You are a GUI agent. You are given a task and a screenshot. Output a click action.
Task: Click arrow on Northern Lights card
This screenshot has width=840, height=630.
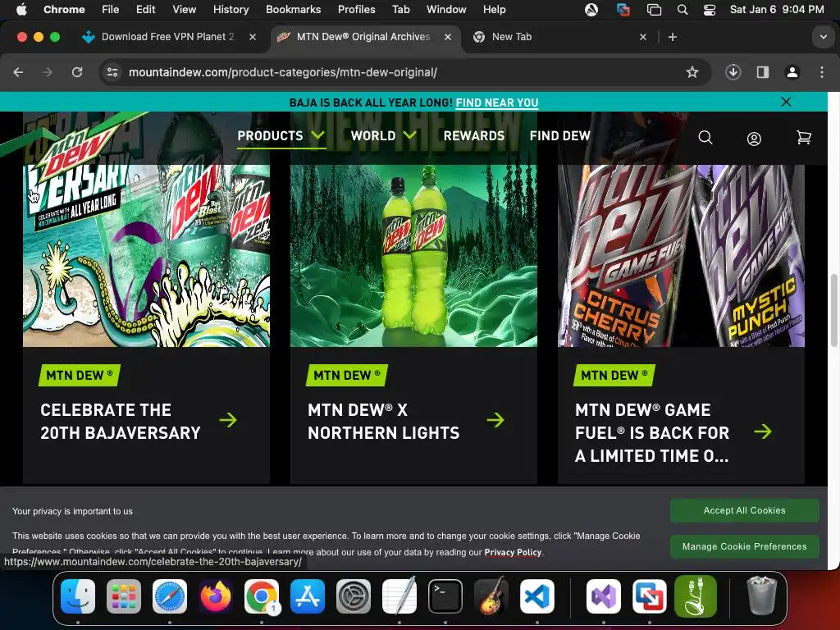point(495,420)
